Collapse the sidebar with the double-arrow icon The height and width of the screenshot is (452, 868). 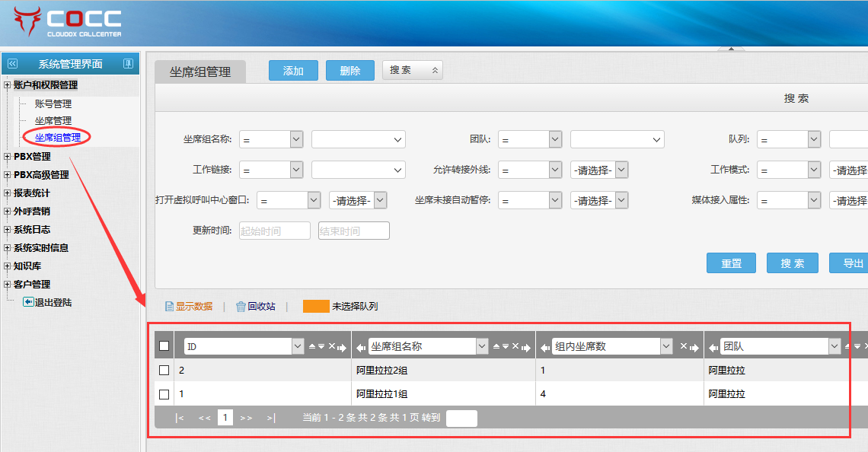(12, 64)
